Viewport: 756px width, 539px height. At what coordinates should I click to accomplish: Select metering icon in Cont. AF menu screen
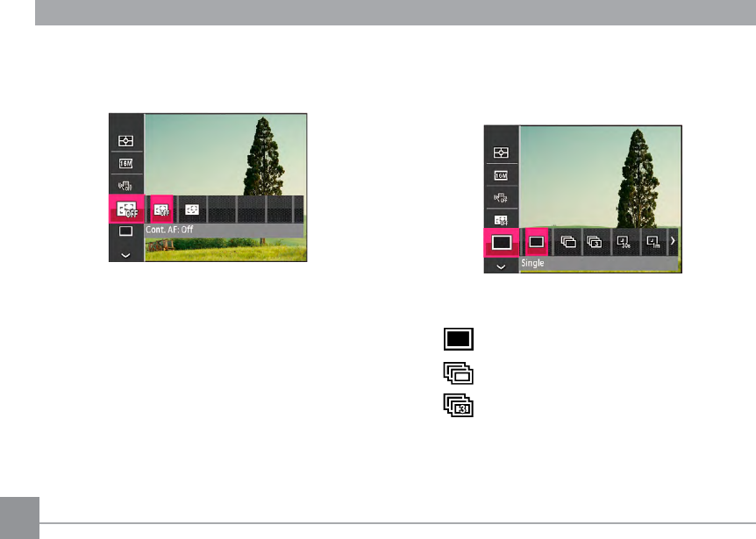125,140
